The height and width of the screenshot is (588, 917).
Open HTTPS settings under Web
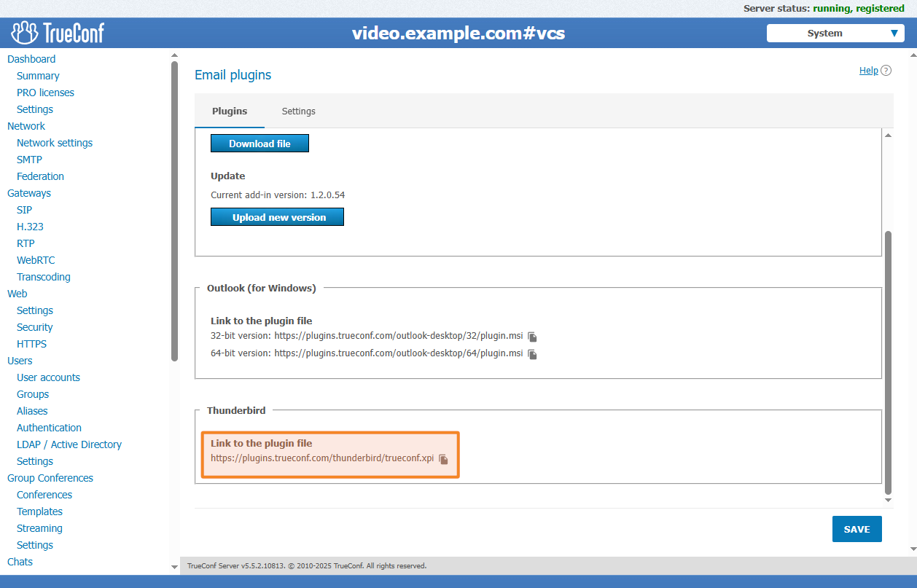(x=31, y=344)
